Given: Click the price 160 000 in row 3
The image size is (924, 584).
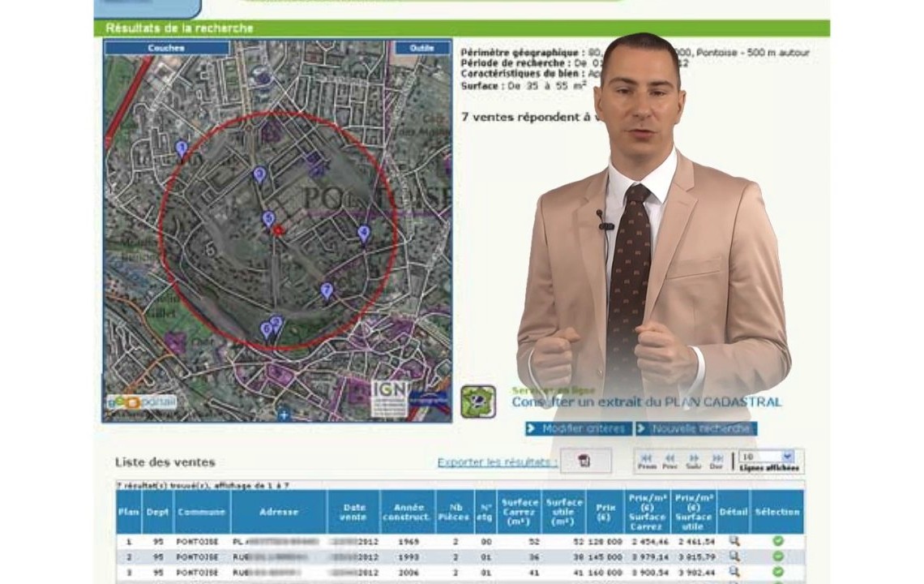Looking at the screenshot, I should [x=605, y=572].
